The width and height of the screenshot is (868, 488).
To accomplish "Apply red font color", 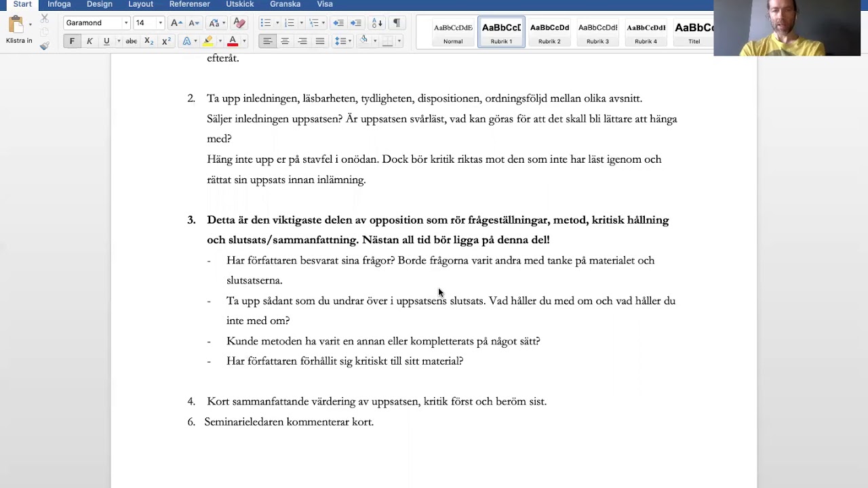I will (x=233, y=41).
